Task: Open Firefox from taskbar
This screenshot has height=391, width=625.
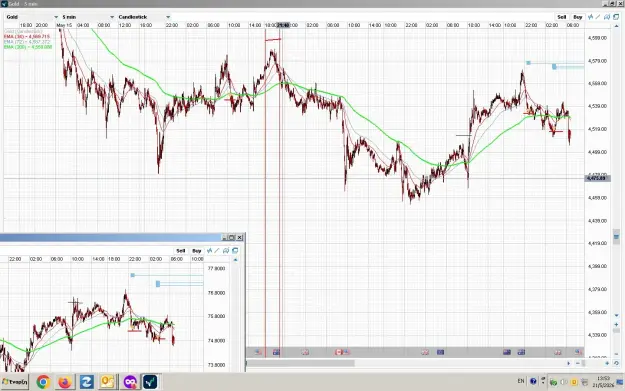Action: click(65, 382)
